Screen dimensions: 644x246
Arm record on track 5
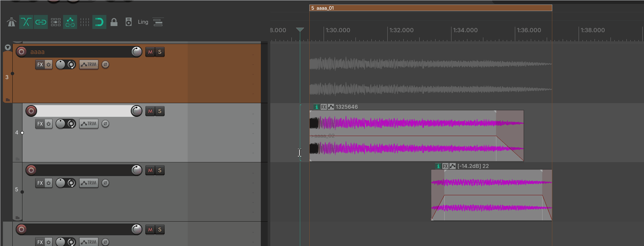(x=31, y=170)
